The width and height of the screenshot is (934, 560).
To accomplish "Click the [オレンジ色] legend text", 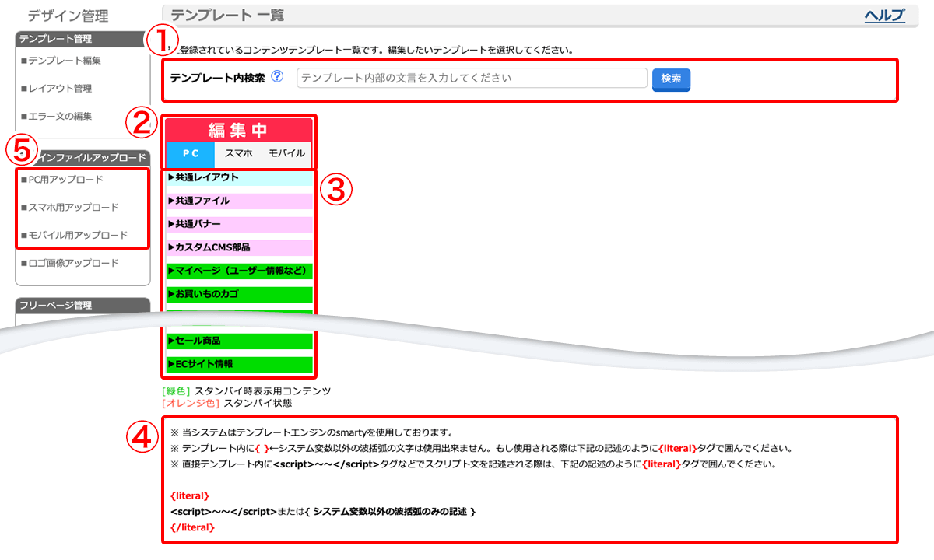I will pyautogui.click(x=191, y=404).
